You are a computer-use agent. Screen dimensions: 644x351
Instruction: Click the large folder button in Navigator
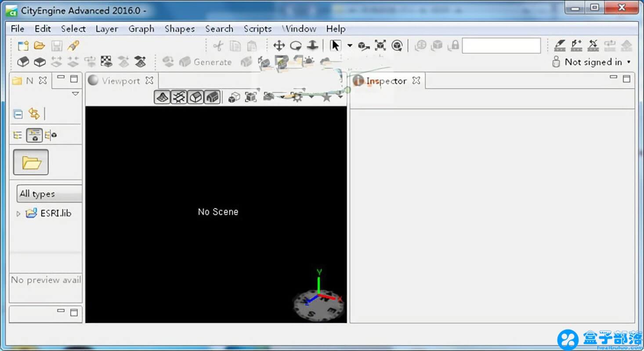(31, 162)
